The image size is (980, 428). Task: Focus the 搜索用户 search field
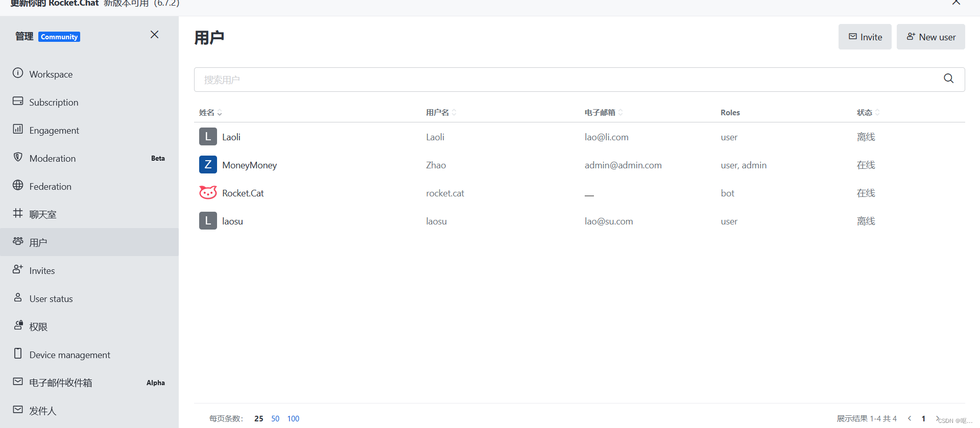click(x=579, y=80)
